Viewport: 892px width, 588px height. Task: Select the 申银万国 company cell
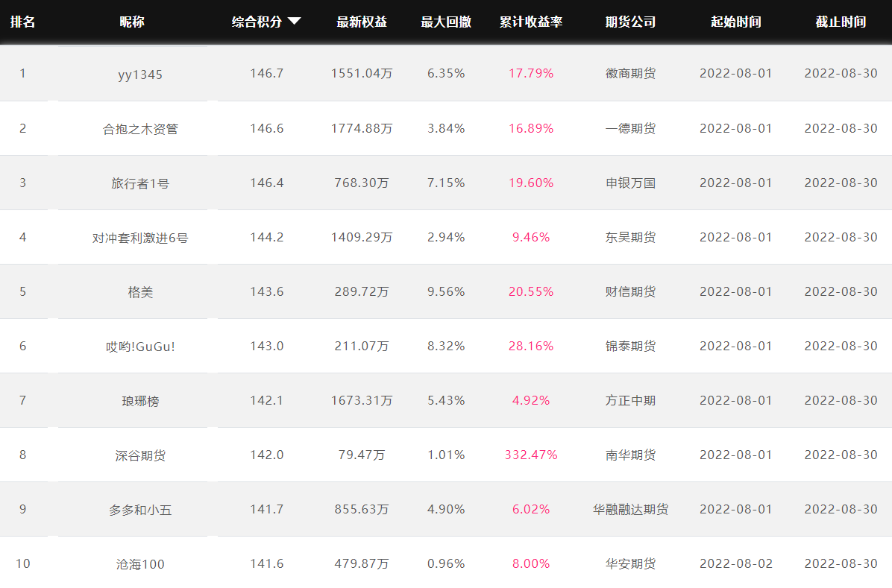[630, 183]
